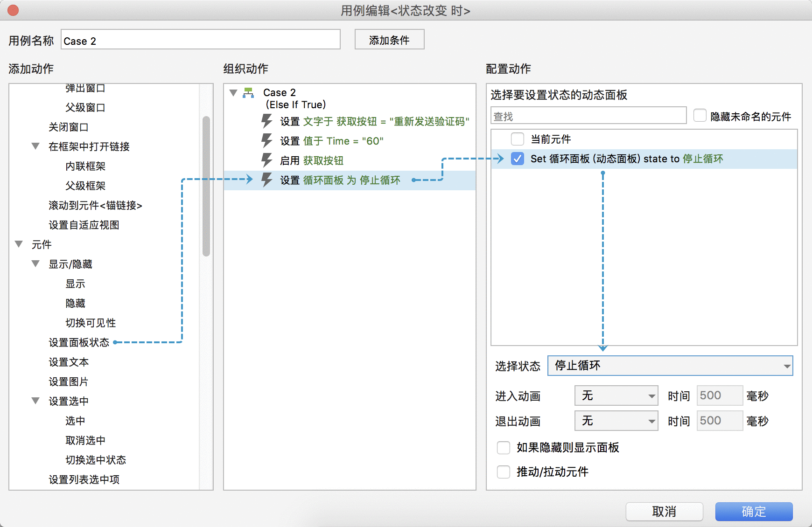Click the Case 2 (Else If True) label
Viewport: 812px width, 527px height.
(x=294, y=98)
